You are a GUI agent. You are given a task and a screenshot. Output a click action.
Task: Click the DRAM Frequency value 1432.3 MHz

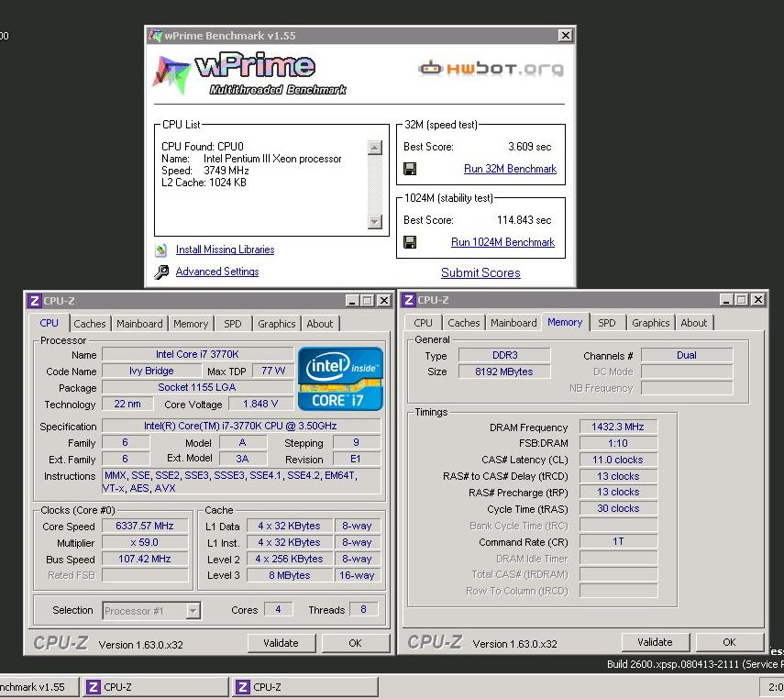coord(618,427)
